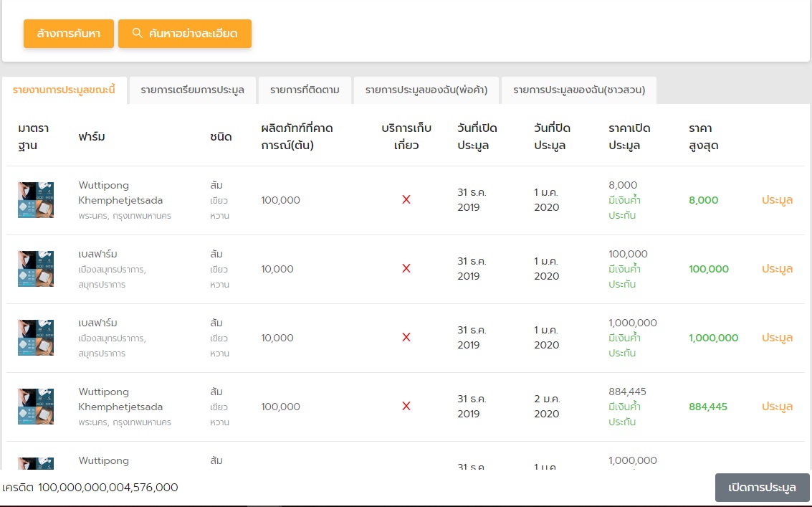Open ค้นหาอย่างละเอียด advanced search
Viewport: 812px width, 507px height.
pos(185,34)
